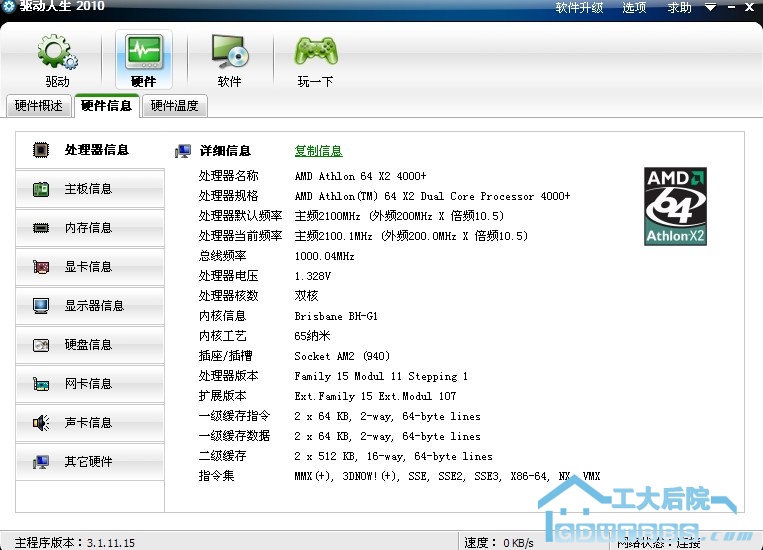
Task: Click the 插座/插槽 label
Action: coord(225,356)
